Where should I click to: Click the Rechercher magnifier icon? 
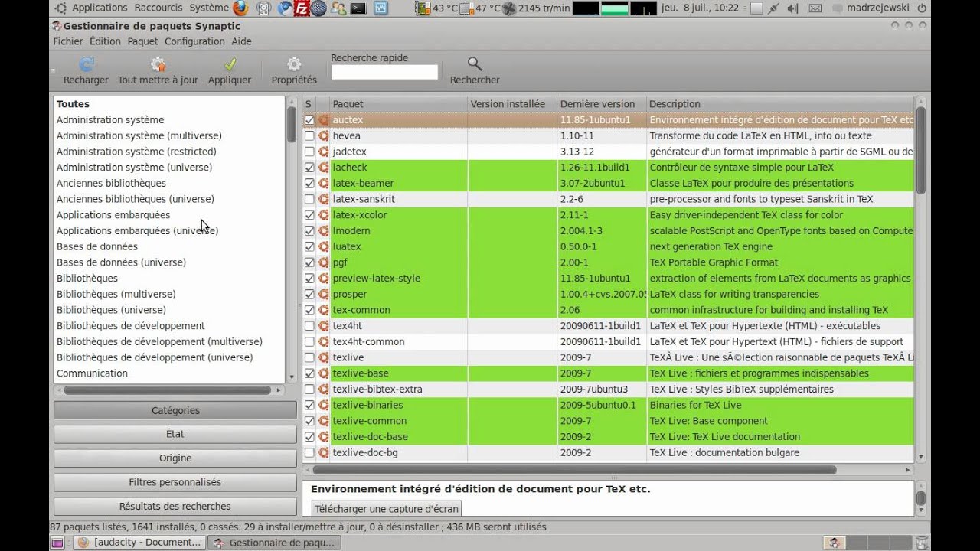[475, 64]
